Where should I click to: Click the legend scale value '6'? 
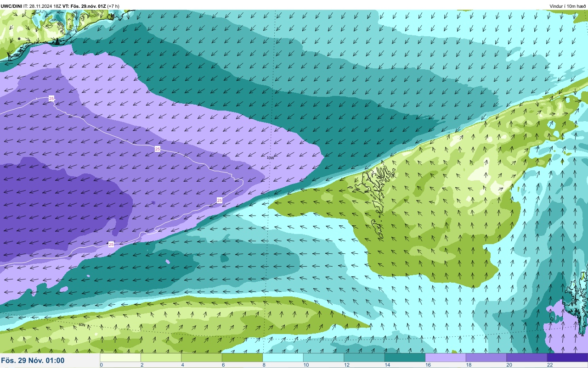(223, 365)
